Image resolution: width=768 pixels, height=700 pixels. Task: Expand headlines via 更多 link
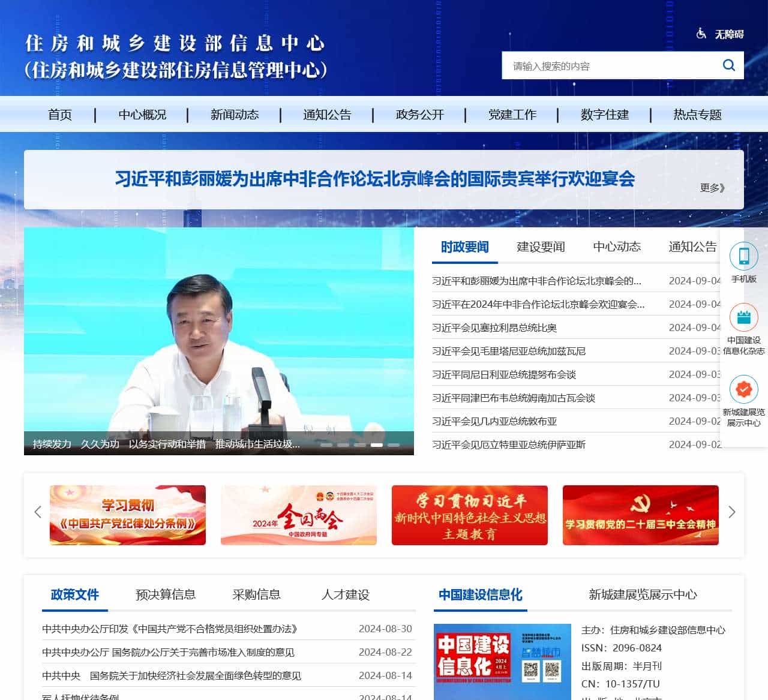(x=712, y=188)
